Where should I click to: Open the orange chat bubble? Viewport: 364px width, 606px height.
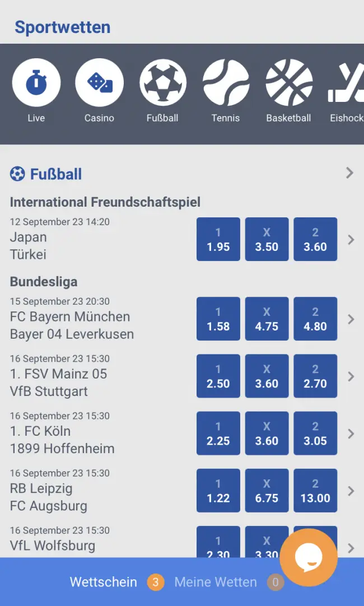(x=309, y=557)
